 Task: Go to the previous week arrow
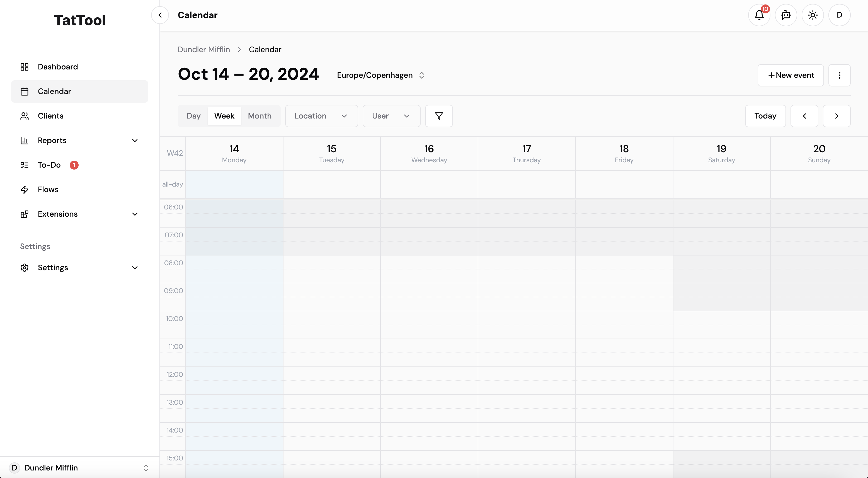[804, 116]
